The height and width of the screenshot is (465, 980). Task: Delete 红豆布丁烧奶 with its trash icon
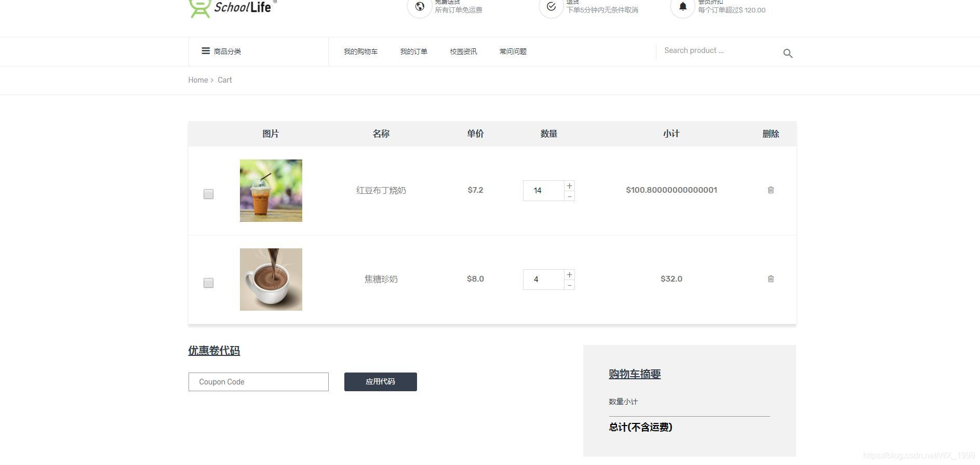click(x=771, y=190)
